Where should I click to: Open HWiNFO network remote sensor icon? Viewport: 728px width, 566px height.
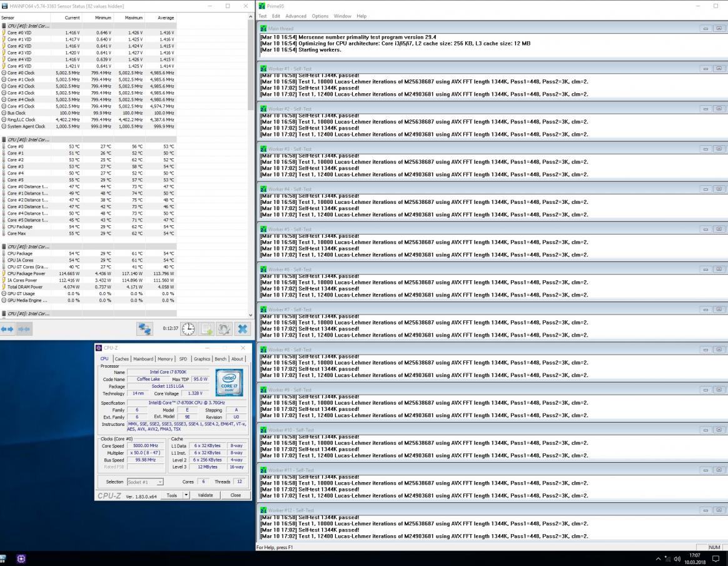click(144, 329)
